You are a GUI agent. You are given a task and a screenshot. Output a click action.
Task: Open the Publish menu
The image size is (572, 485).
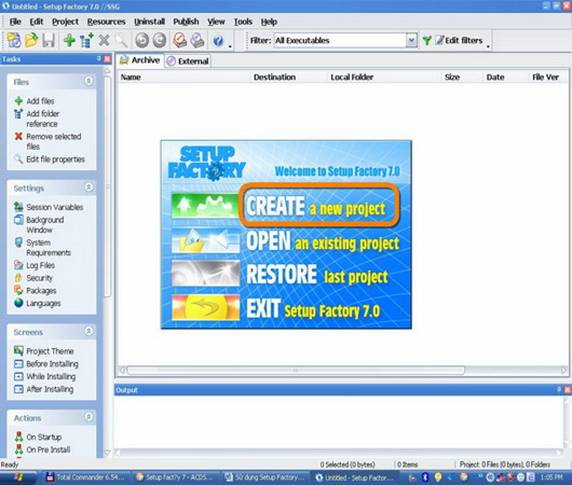tap(186, 22)
